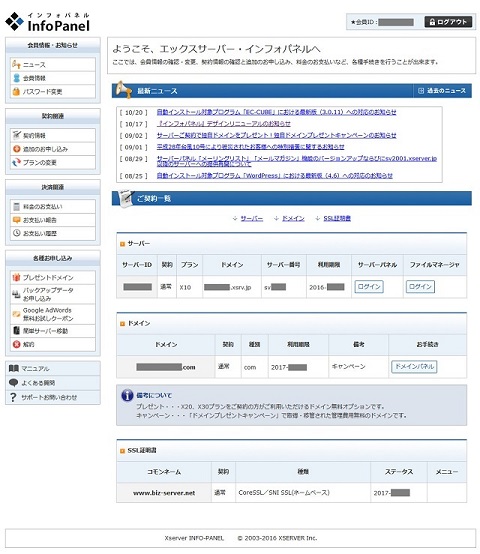Click the お手続き column header

427,344
